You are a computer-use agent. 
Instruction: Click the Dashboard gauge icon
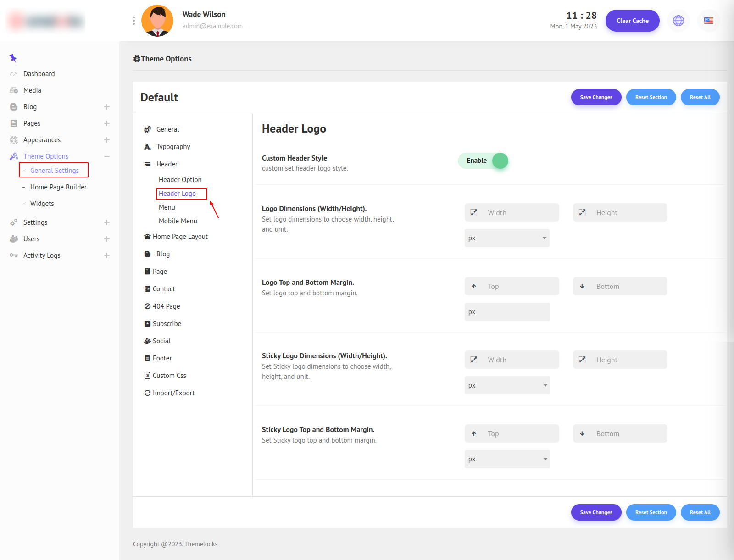[14, 74]
